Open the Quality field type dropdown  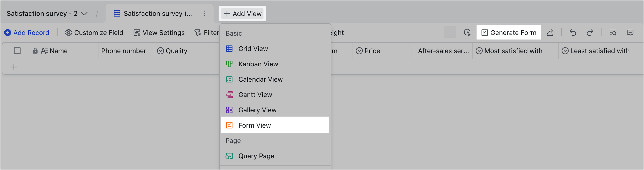point(161,51)
